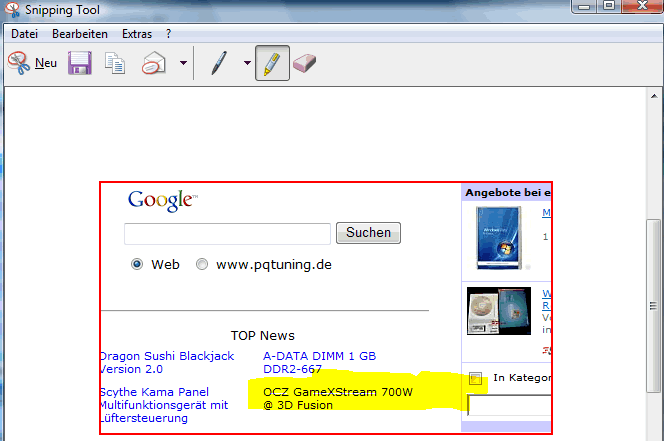Start a new snip with Neu
The image size is (664, 441).
[32, 63]
